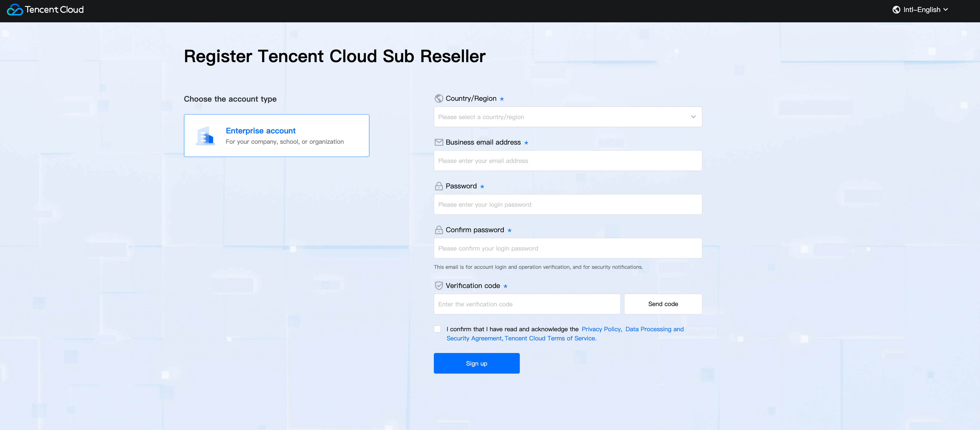Click into the login password field
980x430 pixels.
point(568,204)
